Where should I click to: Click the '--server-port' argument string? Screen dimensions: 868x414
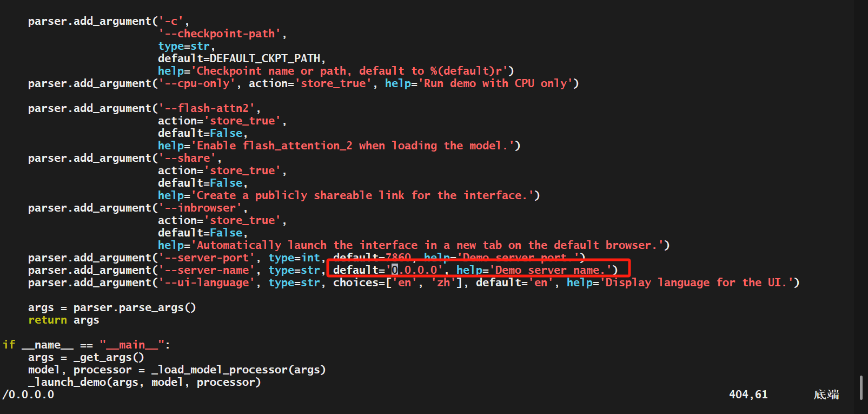(206, 258)
